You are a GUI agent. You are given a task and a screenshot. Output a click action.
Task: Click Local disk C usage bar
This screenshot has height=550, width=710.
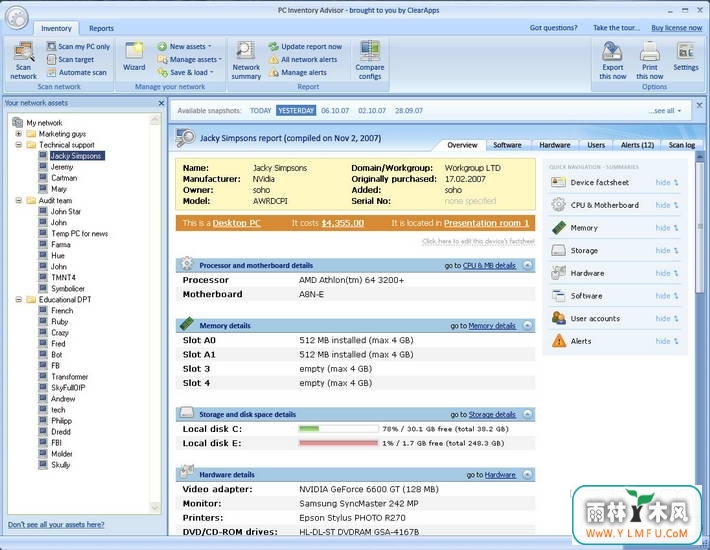[x=338, y=429]
